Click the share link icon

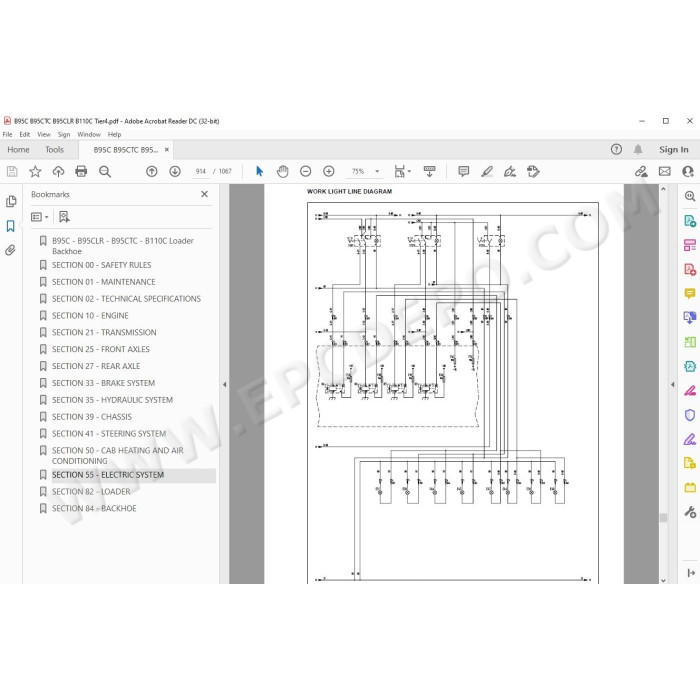[x=642, y=171]
